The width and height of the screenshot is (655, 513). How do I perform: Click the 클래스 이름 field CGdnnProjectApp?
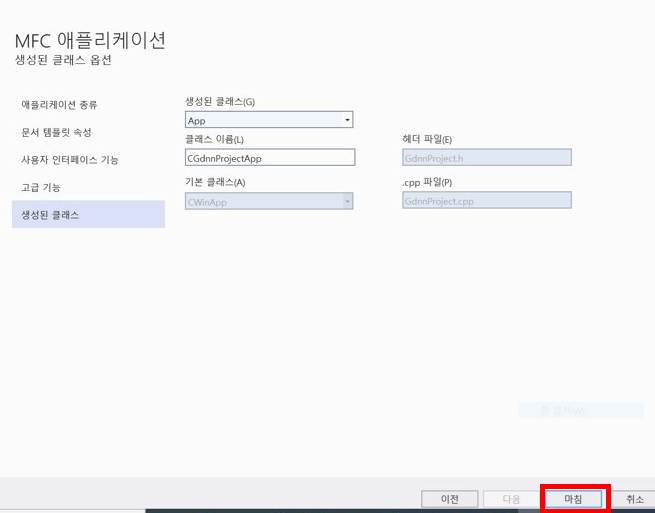coord(270,157)
